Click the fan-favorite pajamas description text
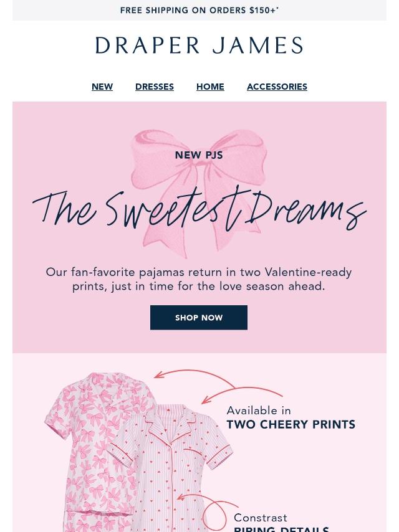The width and height of the screenshot is (399, 532). (x=199, y=279)
